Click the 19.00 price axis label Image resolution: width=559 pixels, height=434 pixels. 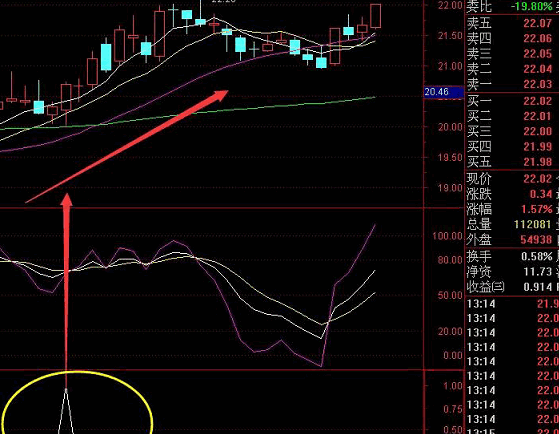(450, 188)
